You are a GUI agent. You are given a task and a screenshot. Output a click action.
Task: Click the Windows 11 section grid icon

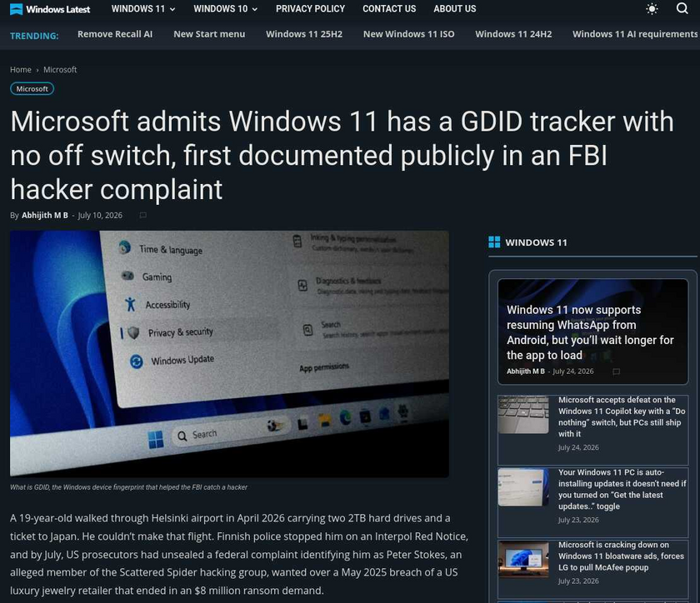[494, 242]
